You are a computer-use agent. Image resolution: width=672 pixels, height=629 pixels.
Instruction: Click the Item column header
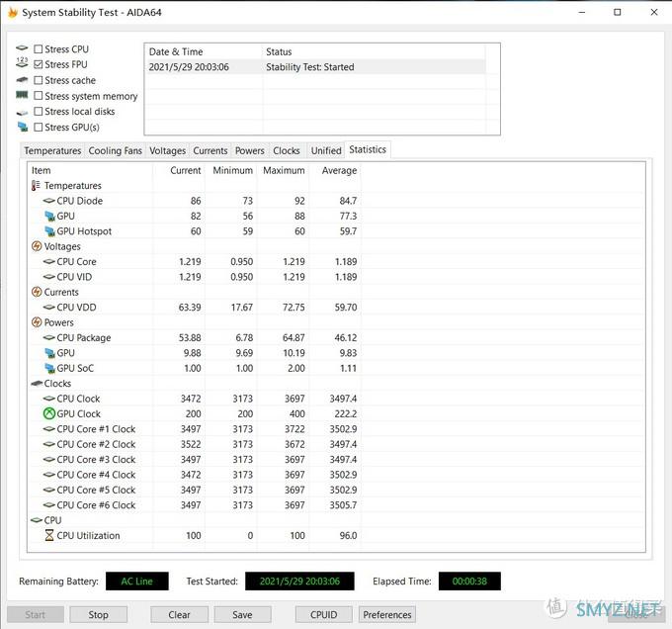pyautogui.click(x=90, y=171)
